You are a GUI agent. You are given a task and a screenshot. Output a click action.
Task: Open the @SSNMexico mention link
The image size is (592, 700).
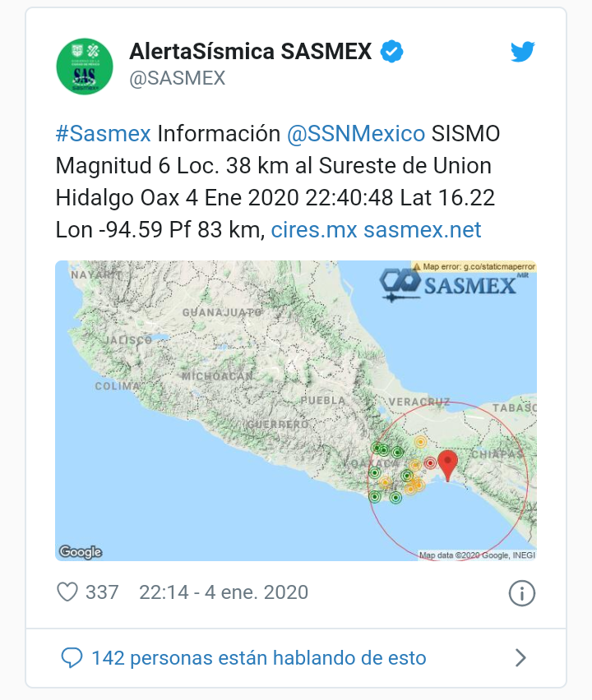[355, 134]
